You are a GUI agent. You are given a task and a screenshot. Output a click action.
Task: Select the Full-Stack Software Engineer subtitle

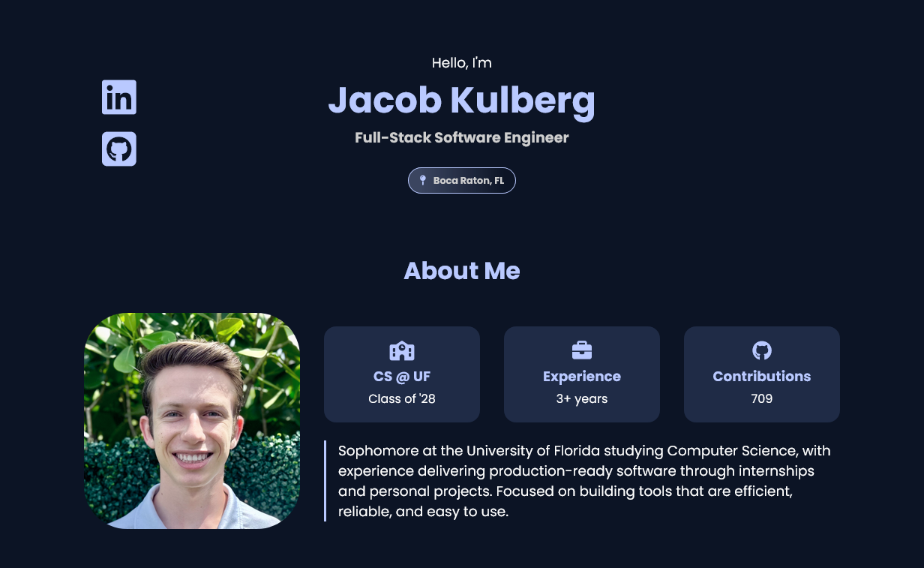(x=462, y=138)
